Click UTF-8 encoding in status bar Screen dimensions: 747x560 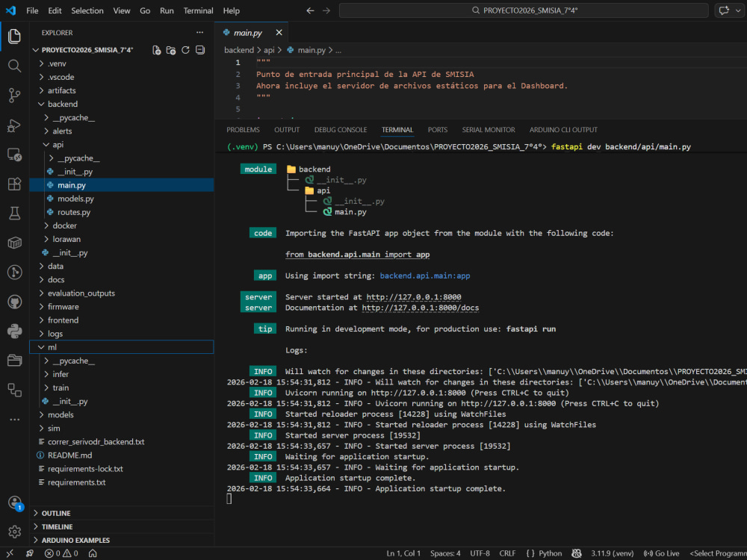coord(480,553)
